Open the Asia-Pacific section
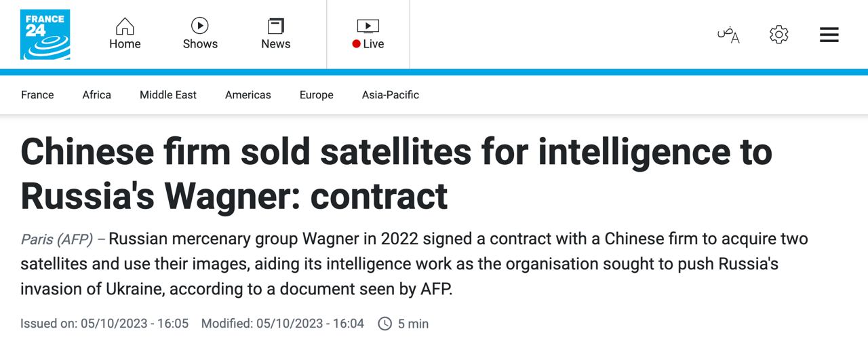This screenshot has width=868, height=348. point(391,95)
